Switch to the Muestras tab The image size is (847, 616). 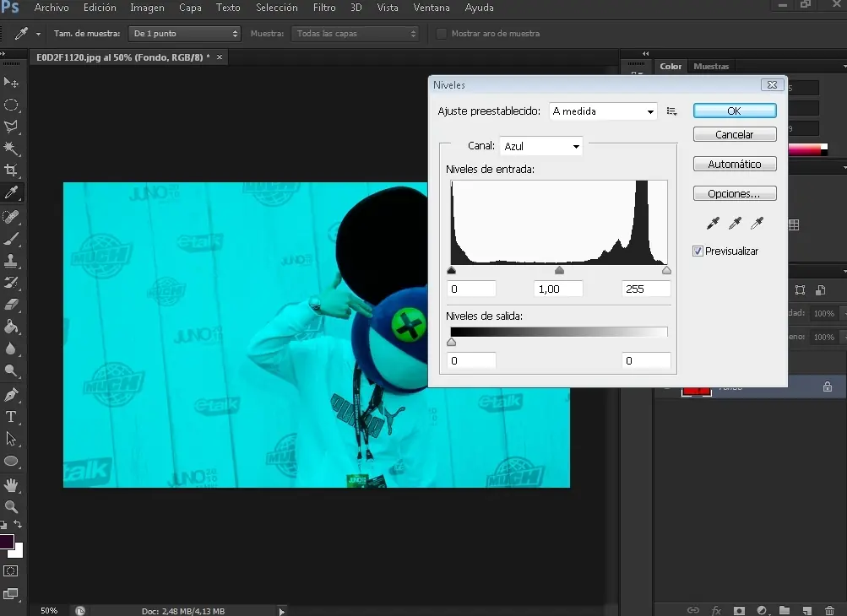[x=711, y=66]
